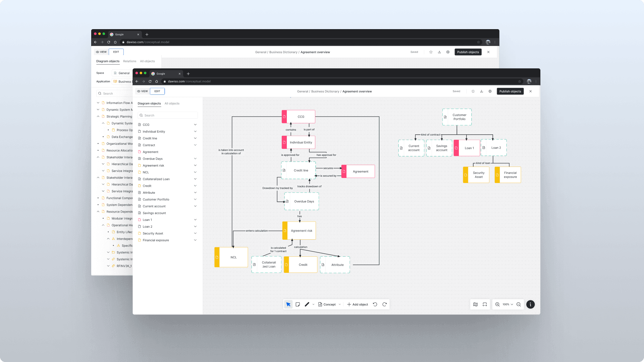Select the line drawing tool

(307, 304)
